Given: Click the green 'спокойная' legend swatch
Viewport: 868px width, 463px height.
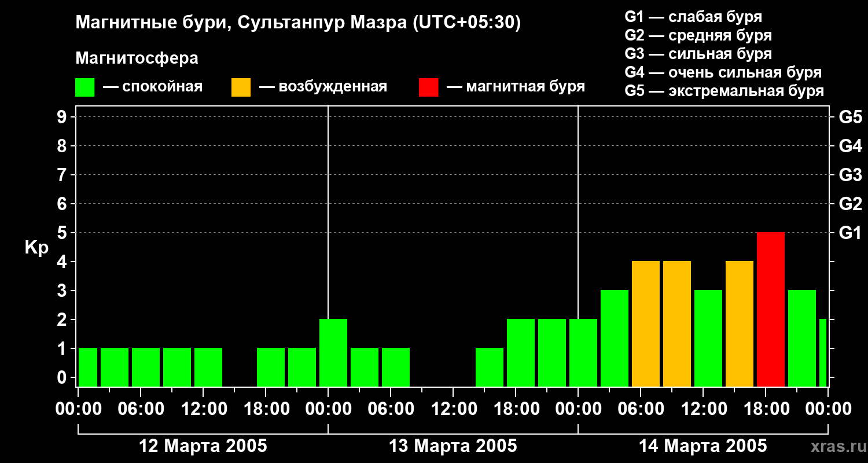Looking at the screenshot, I should pyautogui.click(x=85, y=87).
